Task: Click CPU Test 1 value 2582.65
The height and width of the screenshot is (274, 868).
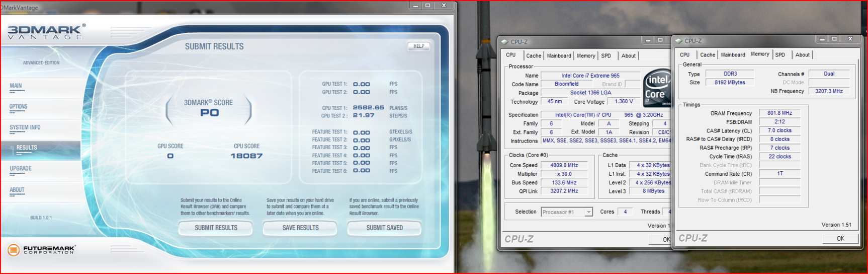Action: [x=368, y=108]
